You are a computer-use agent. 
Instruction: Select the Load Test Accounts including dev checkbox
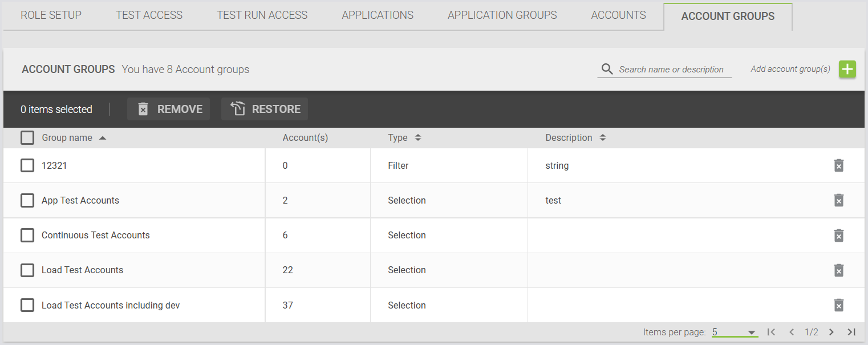27,305
